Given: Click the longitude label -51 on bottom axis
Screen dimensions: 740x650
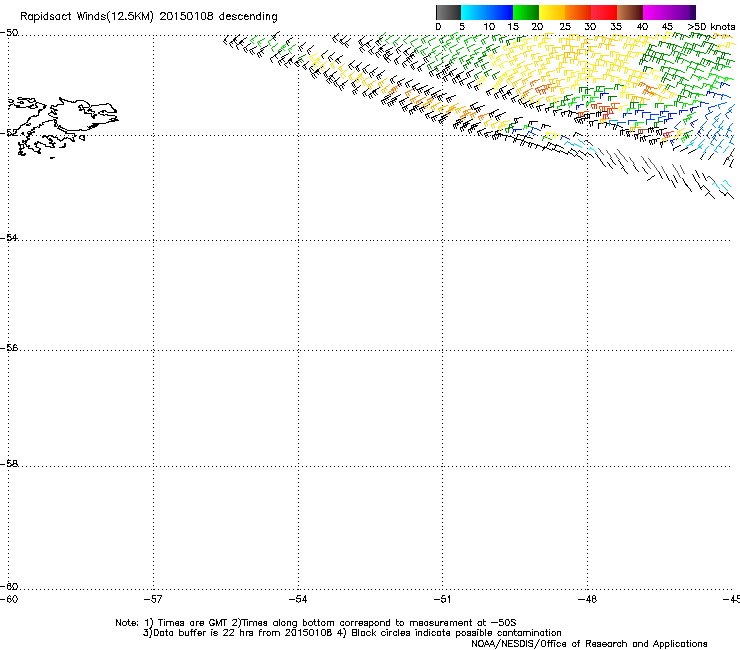Looking at the screenshot, I should 442,599.
